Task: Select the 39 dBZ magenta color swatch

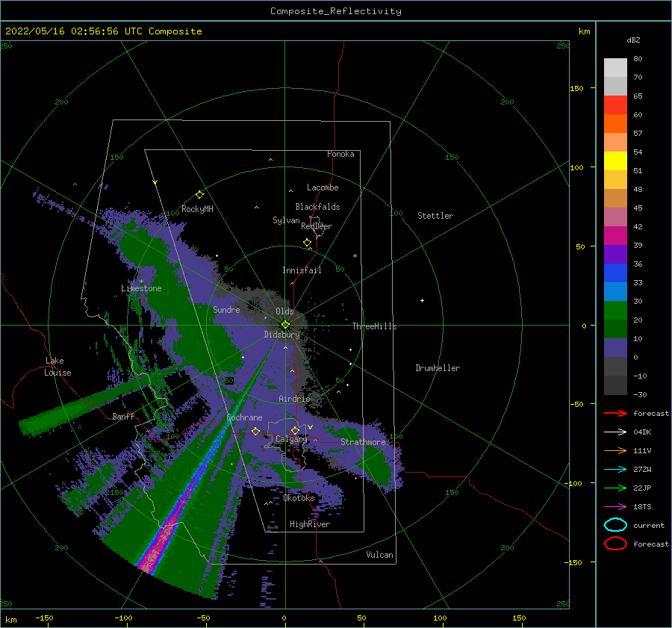Action: tap(615, 236)
